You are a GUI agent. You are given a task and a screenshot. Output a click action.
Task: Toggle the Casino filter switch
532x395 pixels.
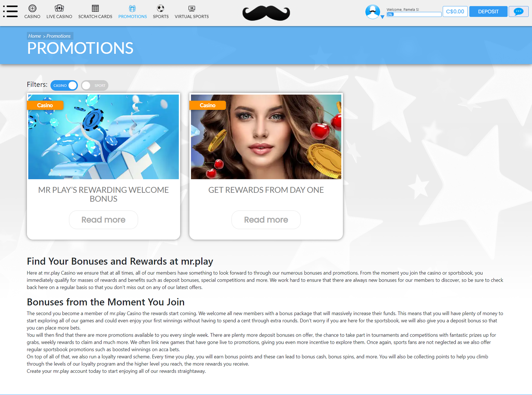pyautogui.click(x=64, y=85)
